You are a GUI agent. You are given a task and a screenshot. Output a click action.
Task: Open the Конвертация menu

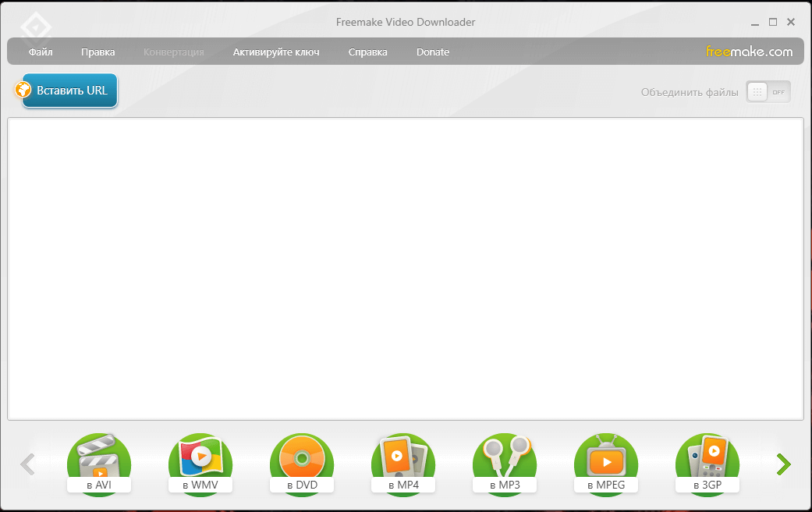(x=173, y=52)
